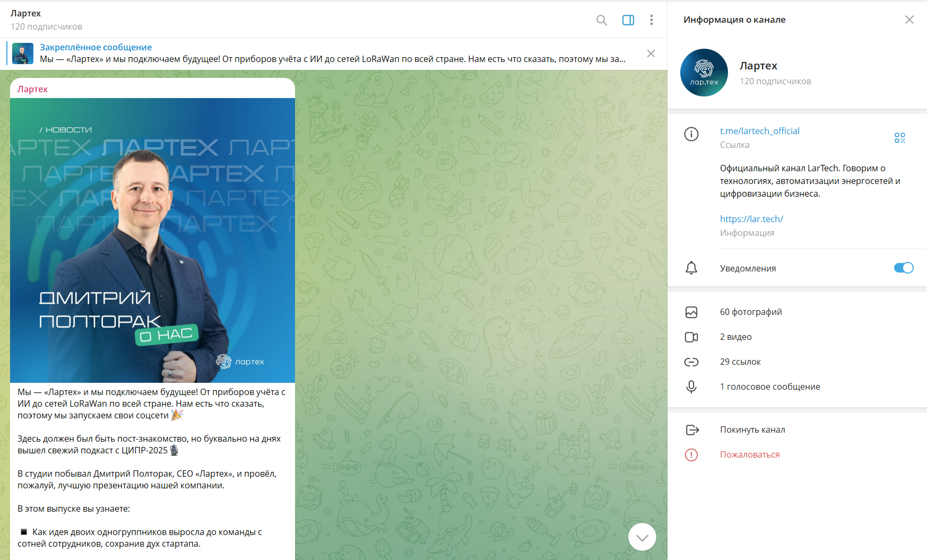Open the Лартех channel avatar

click(x=704, y=73)
